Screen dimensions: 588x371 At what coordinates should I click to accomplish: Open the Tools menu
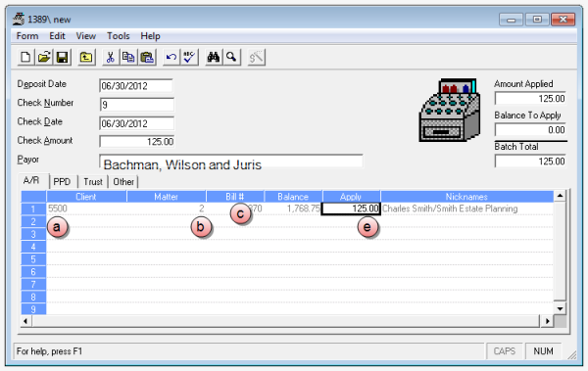click(119, 36)
